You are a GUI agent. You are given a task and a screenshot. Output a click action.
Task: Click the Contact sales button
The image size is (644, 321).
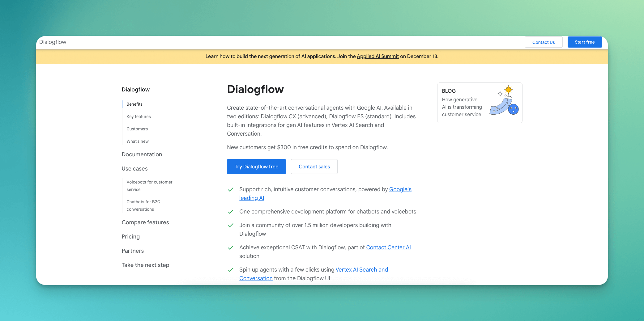(x=314, y=167)
